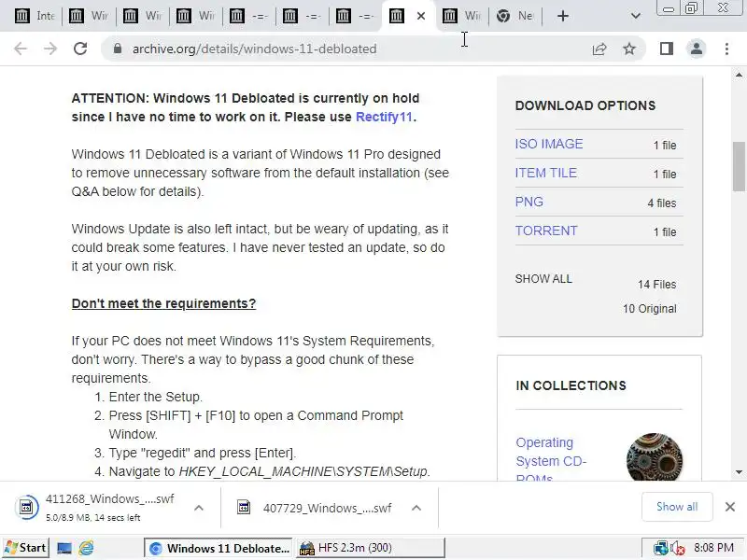This screenshot has width=747, height=560.
Task: Expand options for 407729_Windows download
Action: pyautogui.click(x=416, y=508)
